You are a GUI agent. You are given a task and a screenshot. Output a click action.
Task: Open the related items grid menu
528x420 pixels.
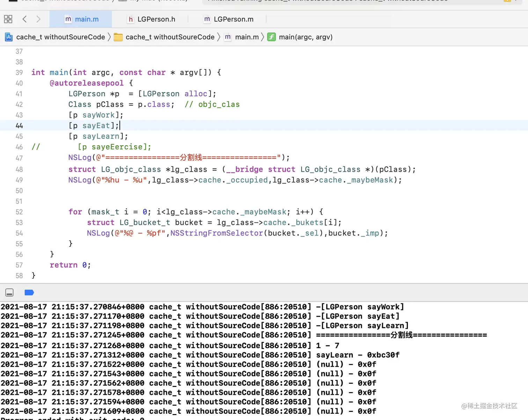pos(8,19)
